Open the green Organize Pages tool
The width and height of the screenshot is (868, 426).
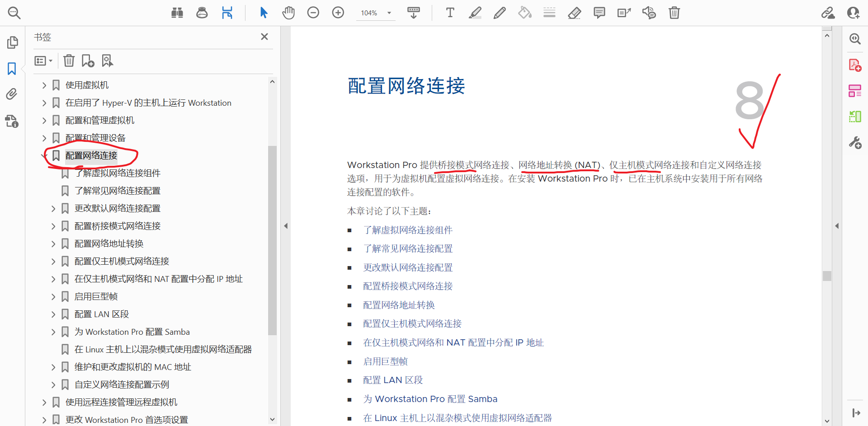[x=855, y=117]
